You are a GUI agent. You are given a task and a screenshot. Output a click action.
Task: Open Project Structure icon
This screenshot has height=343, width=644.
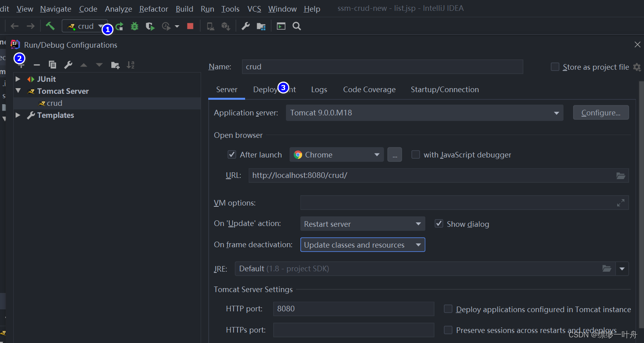pyautogui.click(x=261, y=26)
